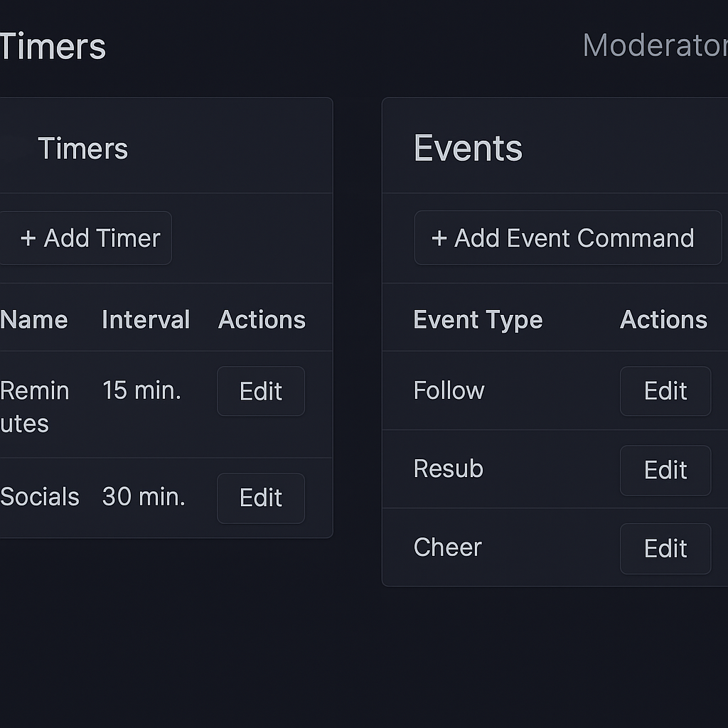Edit the Resub event command
Screen dimensions: 728x728
click(x=665, y=470)
